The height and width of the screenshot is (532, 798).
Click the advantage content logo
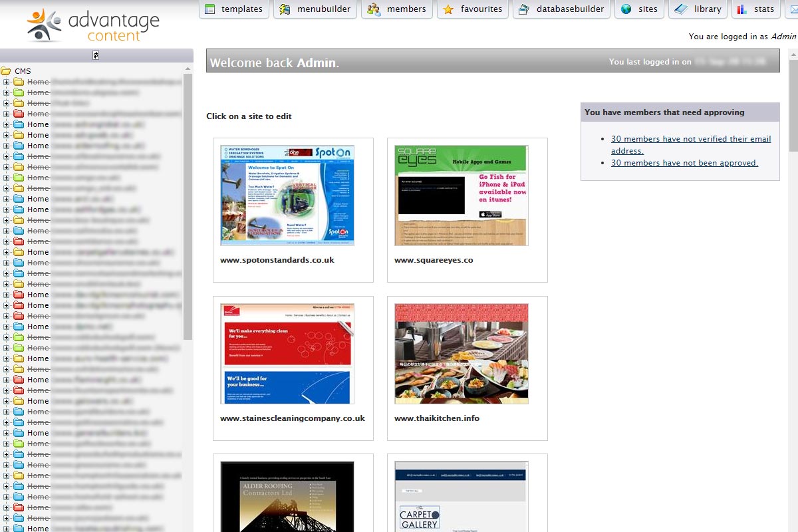93,25
